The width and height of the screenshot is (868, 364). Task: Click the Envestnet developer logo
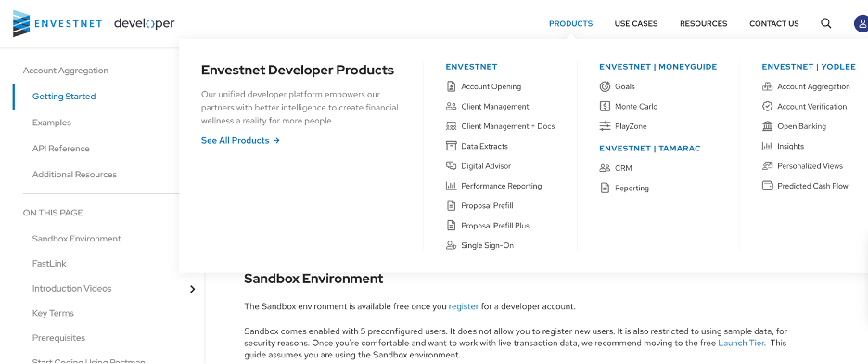pyautogui.click(x=94, y=23)
